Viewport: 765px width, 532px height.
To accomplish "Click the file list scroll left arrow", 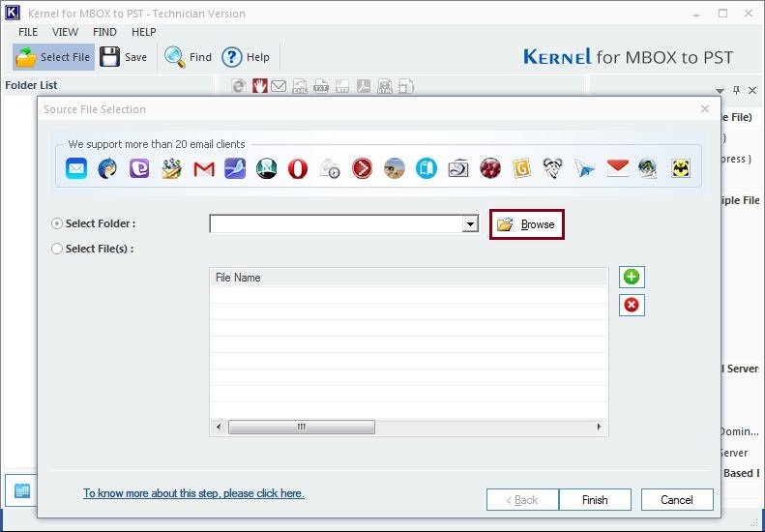I will (219, 428).
